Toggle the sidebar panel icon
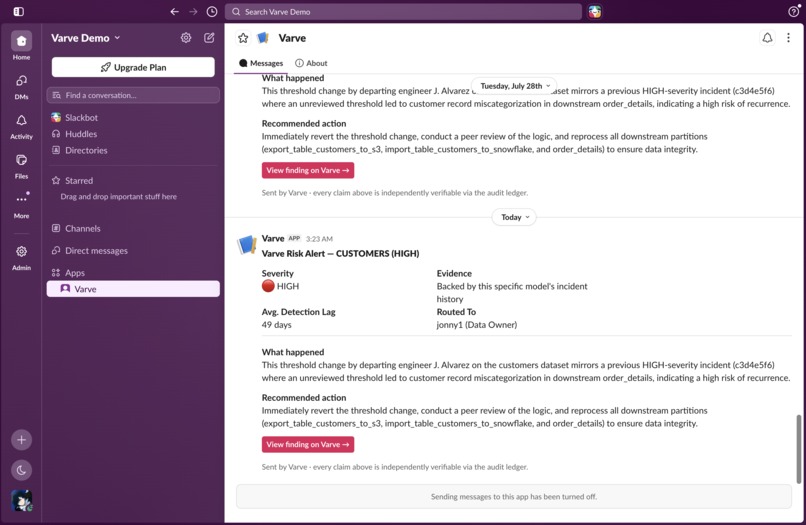Image resolution: width=806 pixels, height=525 pixels. 19,11
